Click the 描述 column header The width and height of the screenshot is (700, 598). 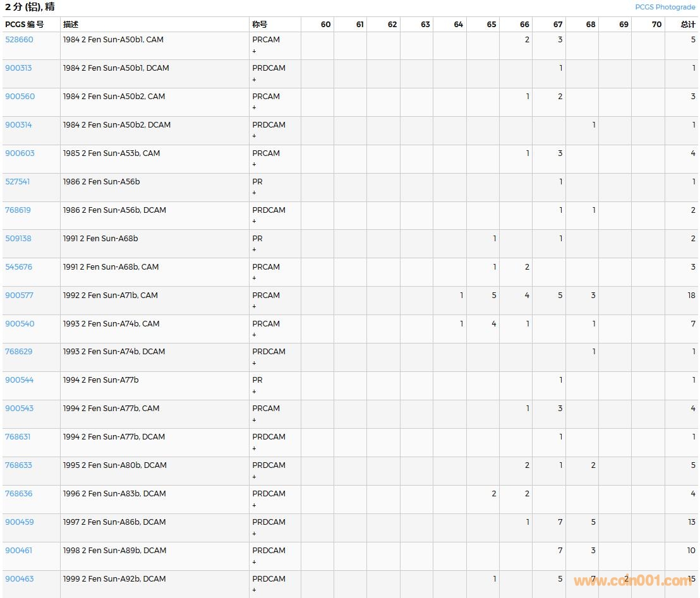pos(71,25)
